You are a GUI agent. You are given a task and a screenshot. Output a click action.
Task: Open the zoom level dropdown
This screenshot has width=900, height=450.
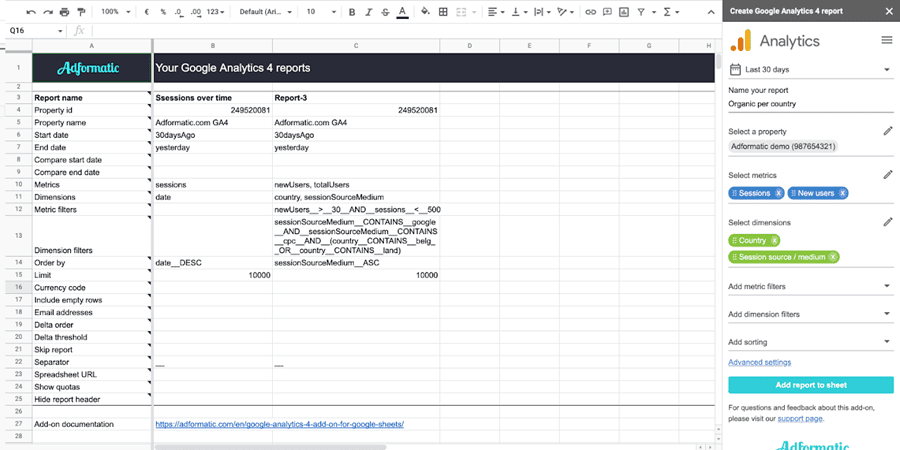[x=115, y=11]
